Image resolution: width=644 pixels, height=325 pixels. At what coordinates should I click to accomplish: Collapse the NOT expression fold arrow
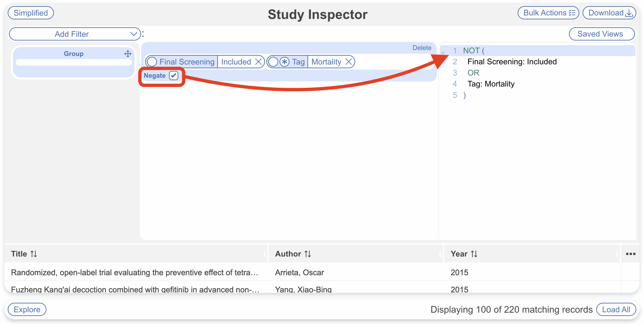[x=443, y=52]
